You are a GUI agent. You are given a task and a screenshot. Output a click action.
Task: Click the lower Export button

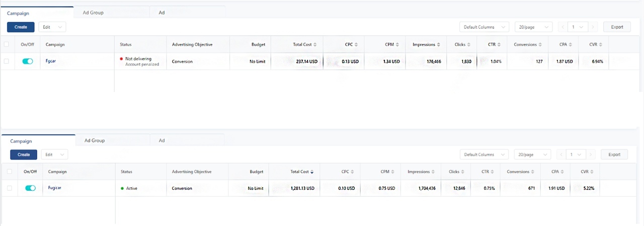pos(614,155)
